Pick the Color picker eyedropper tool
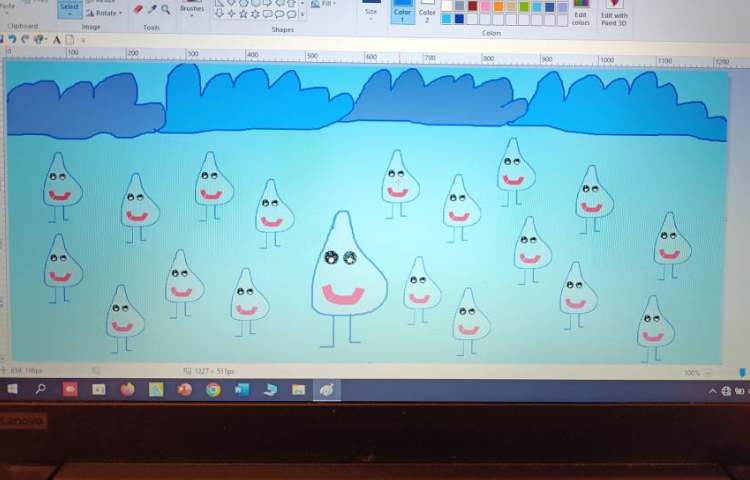Viewport: 750px width, 480px height. tap(152, 9)
